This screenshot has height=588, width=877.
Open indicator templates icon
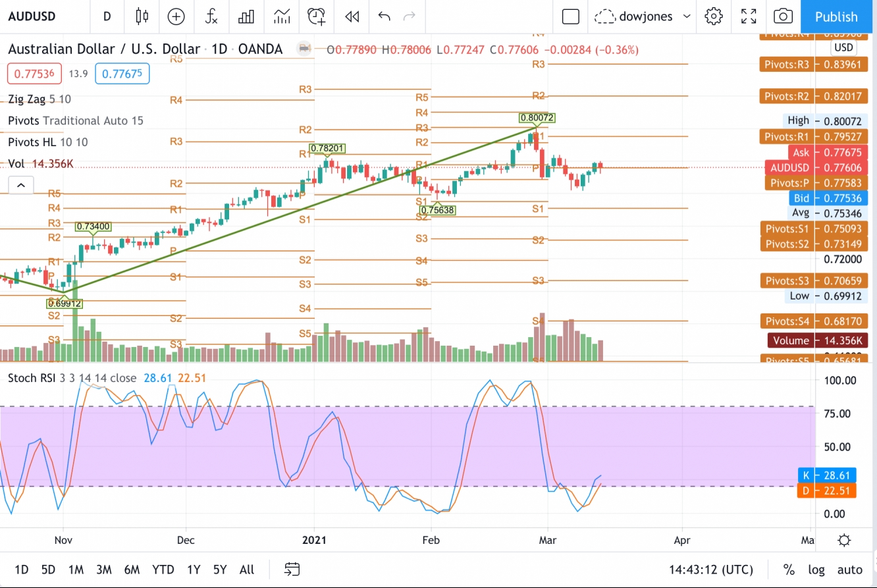click(x=282, y=16)
